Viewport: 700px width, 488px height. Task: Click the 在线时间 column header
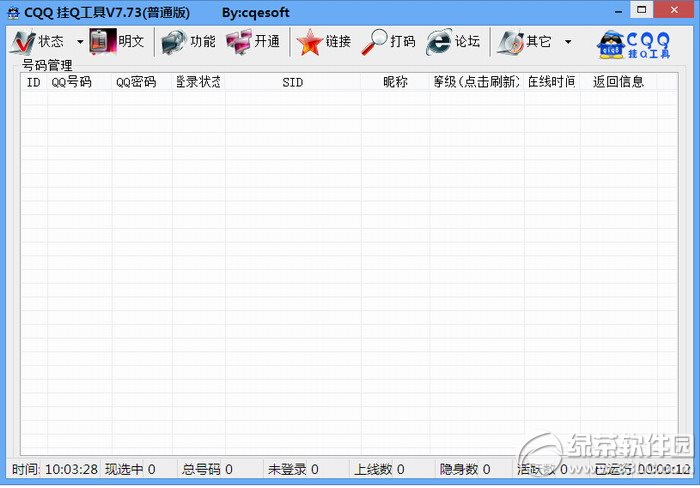552,82
